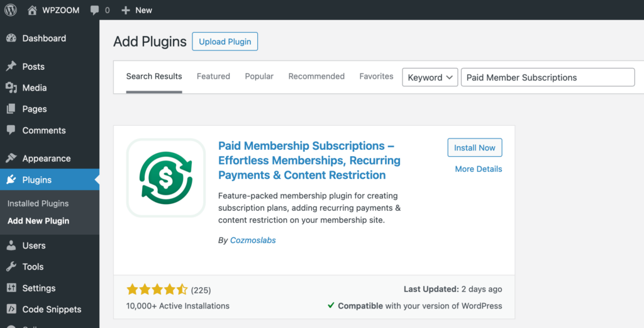Image resolution: width=644 pixels, height=328 pixels.
Task: Open Installed Plugins submenu item
Action: tap(38, 203)
